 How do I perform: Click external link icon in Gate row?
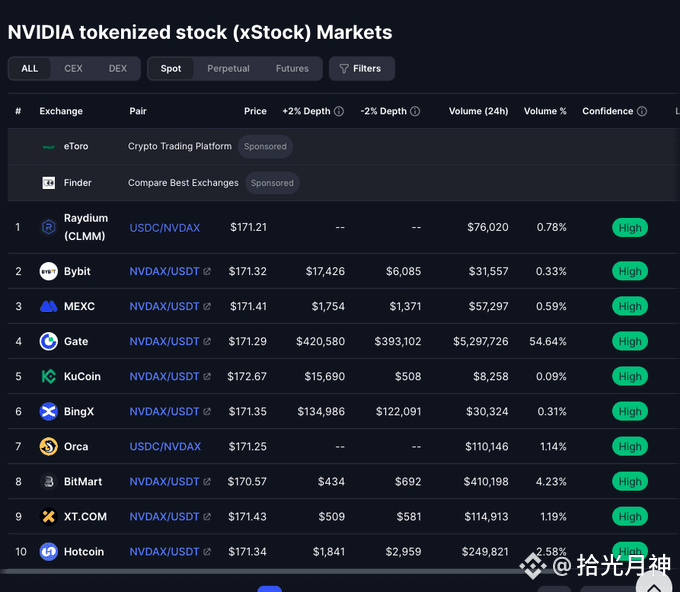click(207, 341)
